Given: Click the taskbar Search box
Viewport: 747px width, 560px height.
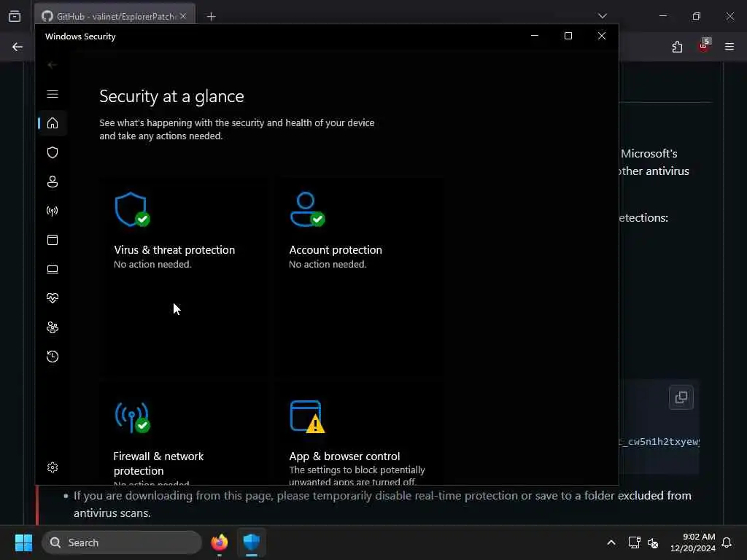Looking at the screenshot, I should 122,542.
